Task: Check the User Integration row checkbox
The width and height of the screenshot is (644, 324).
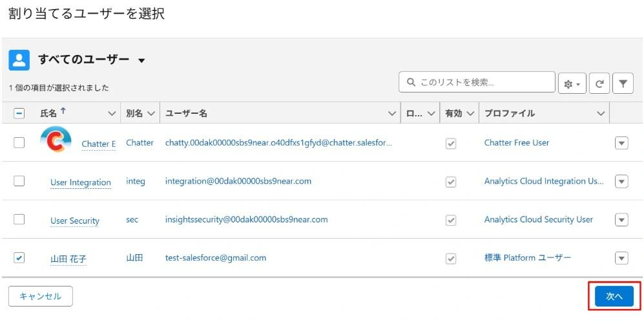Action: tap(19, 181)
